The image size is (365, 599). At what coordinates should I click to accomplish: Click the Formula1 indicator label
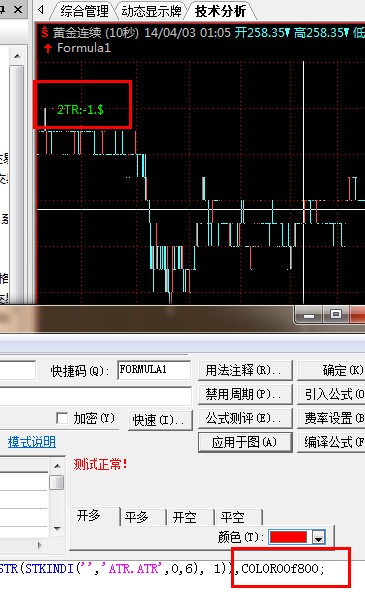[x=84, y=48]
